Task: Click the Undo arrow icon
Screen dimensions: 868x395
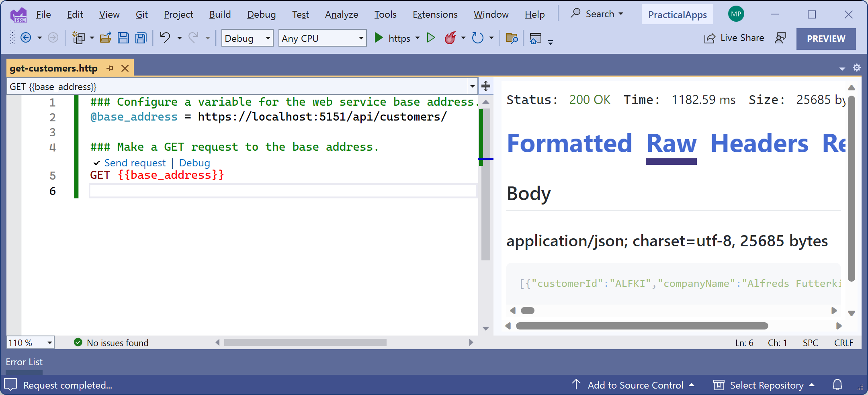Action: 165,38
